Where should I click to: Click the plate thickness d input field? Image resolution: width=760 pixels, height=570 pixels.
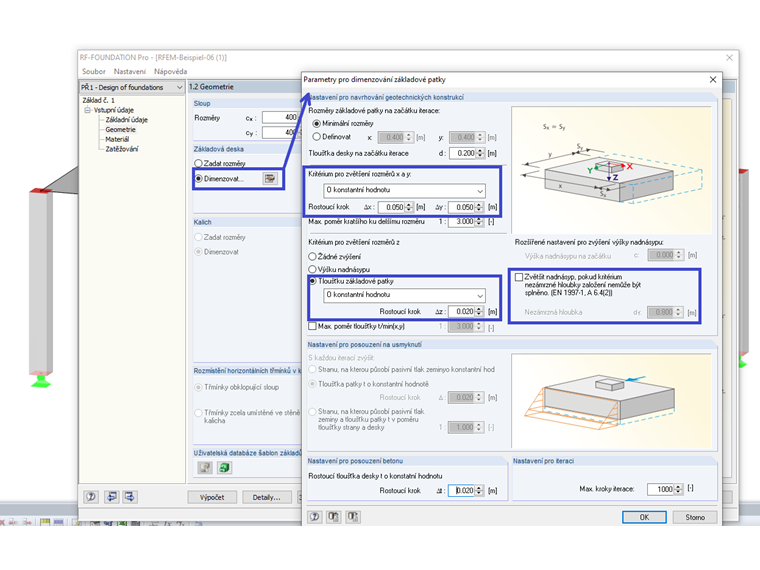click(462, 153)
